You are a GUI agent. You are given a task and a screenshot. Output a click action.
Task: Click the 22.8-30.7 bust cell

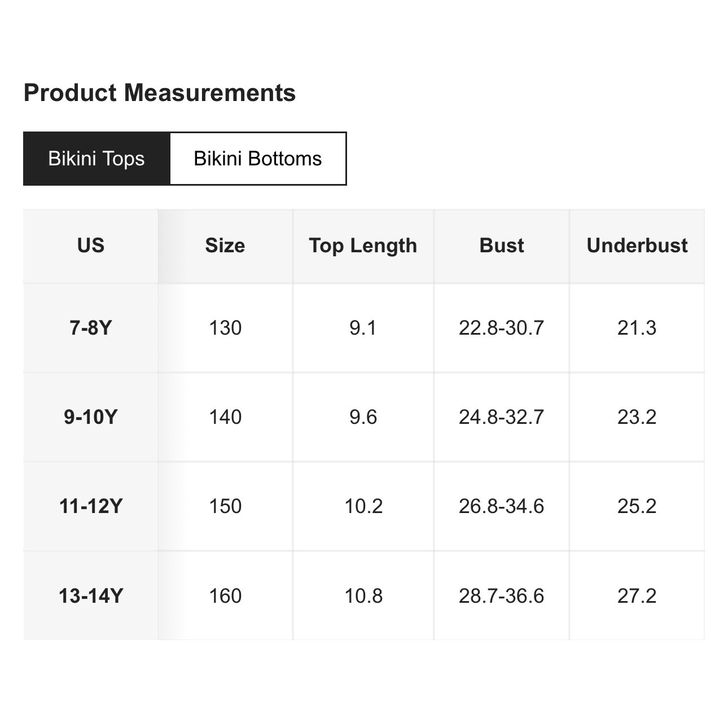coord(502,328)
